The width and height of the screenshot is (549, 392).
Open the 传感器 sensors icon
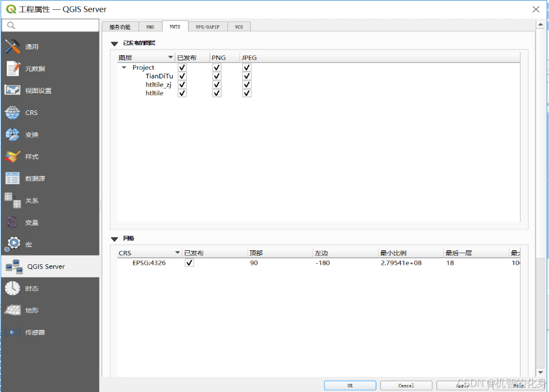(x=13, y=332)
